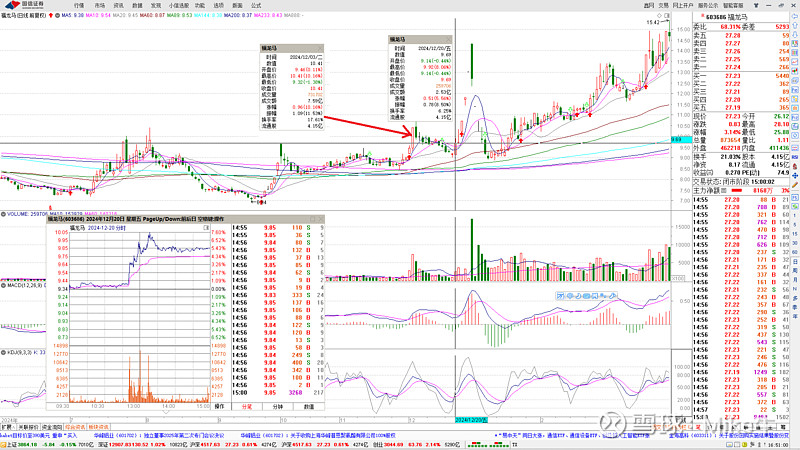
Task: Close the 2024/12/20 data tooltip
Action: point(448,39)
